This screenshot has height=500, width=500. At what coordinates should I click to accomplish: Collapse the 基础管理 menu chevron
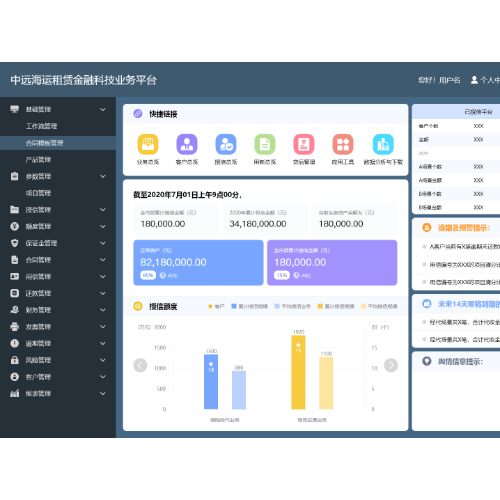(x=103, y=109)
